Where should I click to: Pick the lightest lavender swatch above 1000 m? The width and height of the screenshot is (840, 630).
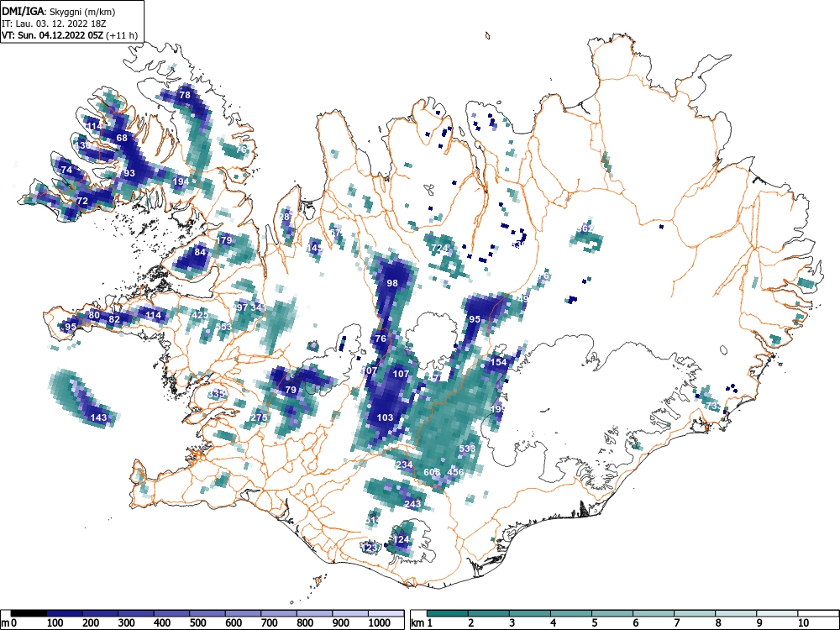[x=386, y=613]
